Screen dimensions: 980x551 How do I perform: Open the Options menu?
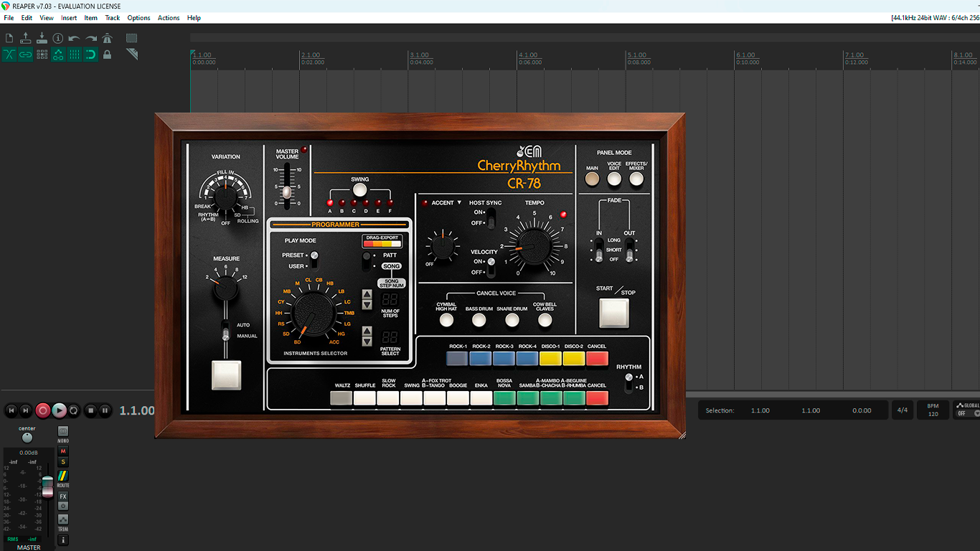click(x=138, y=18)
